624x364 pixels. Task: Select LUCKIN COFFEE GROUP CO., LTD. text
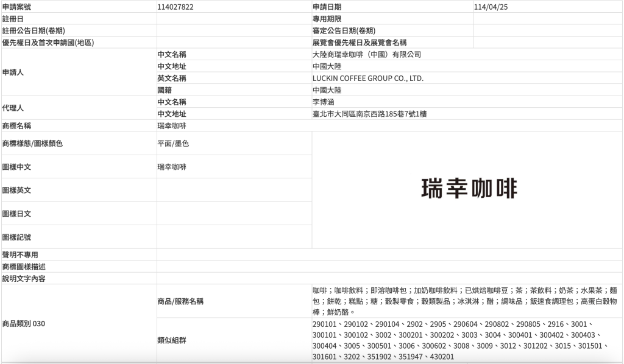coord(367,79)
